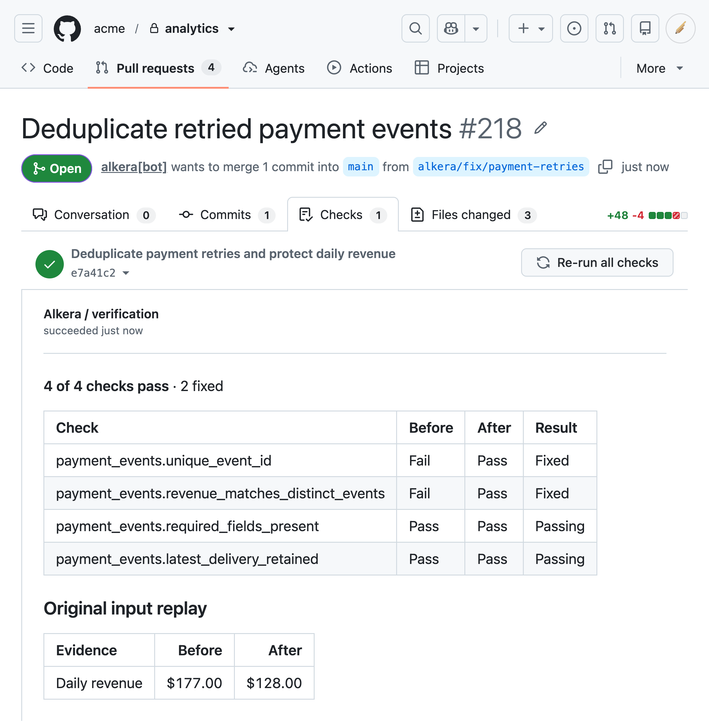Click the $128.00 after revenue value

(x=274, y=683)
